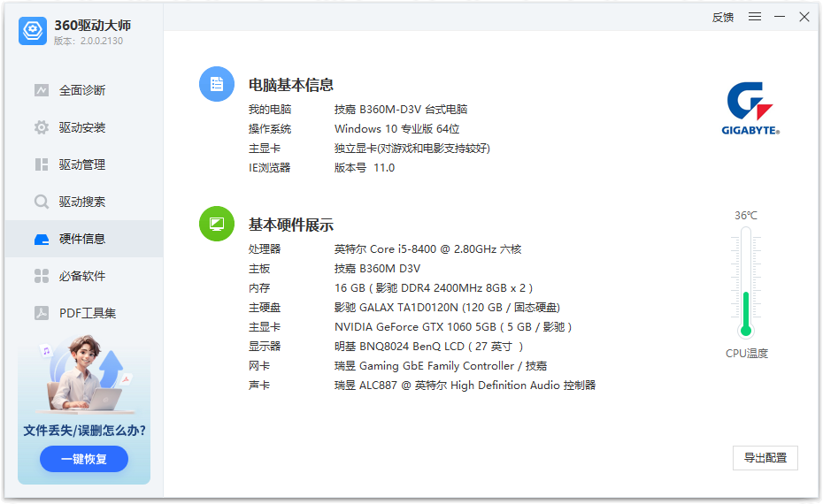Image resolution: width=823 pixels, height=504 pixels.
Task: Click the PDF工具集 icon
Action: [42, 313]
